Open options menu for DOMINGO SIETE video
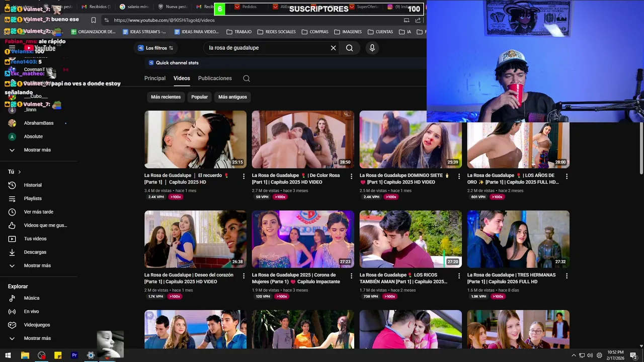Image resolution: width=644 pixels, height=362 pixels. [459, 176]
